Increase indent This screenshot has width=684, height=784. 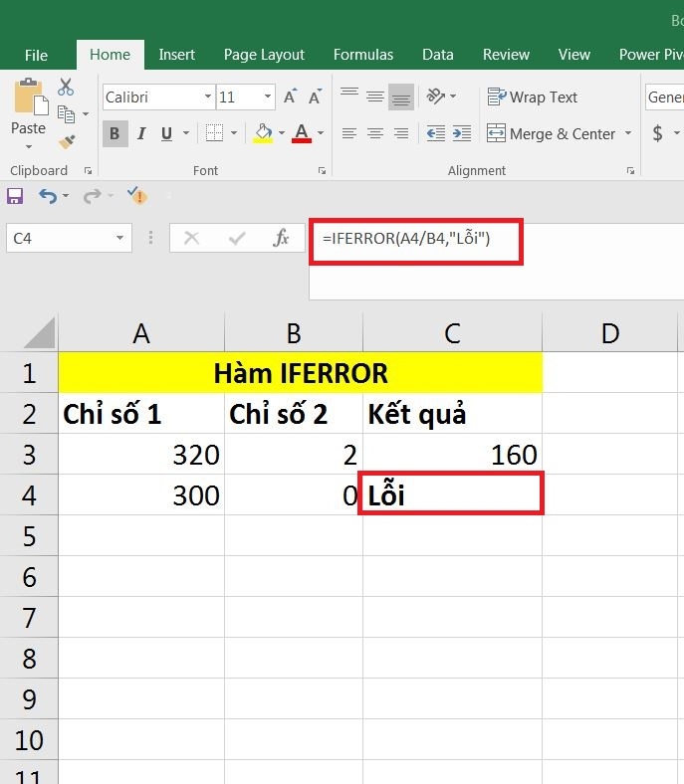(462, 133)
